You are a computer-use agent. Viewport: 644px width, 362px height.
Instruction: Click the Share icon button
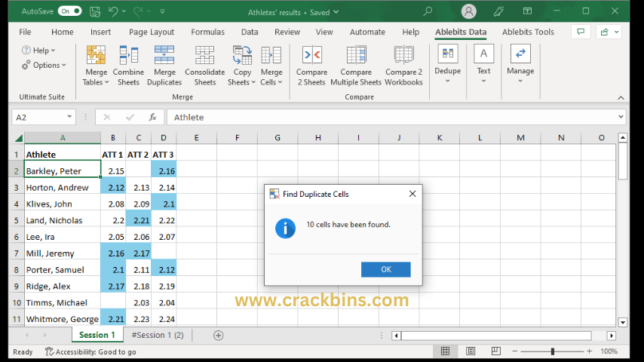click(x=604, y=32)
